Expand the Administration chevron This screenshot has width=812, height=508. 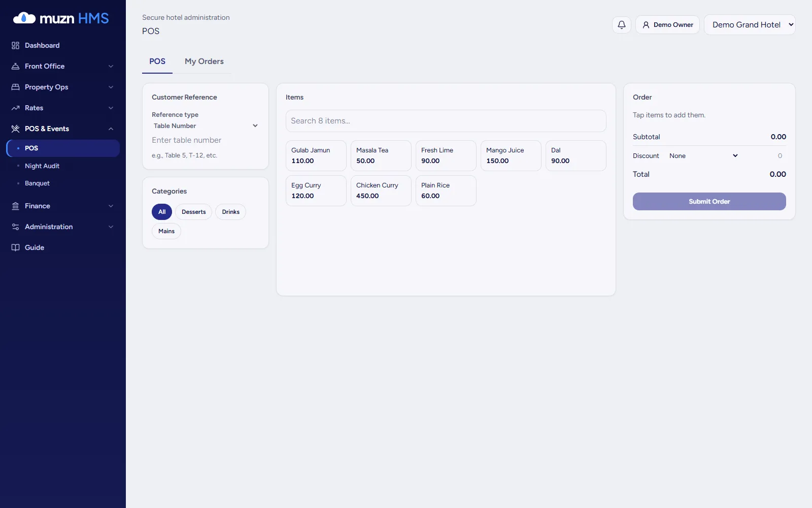click(111, 227)
